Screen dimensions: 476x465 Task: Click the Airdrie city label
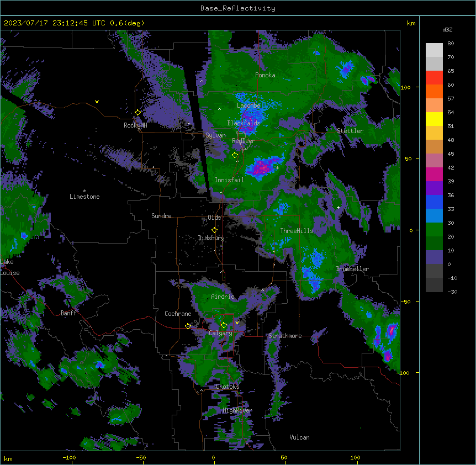(223, 297)
